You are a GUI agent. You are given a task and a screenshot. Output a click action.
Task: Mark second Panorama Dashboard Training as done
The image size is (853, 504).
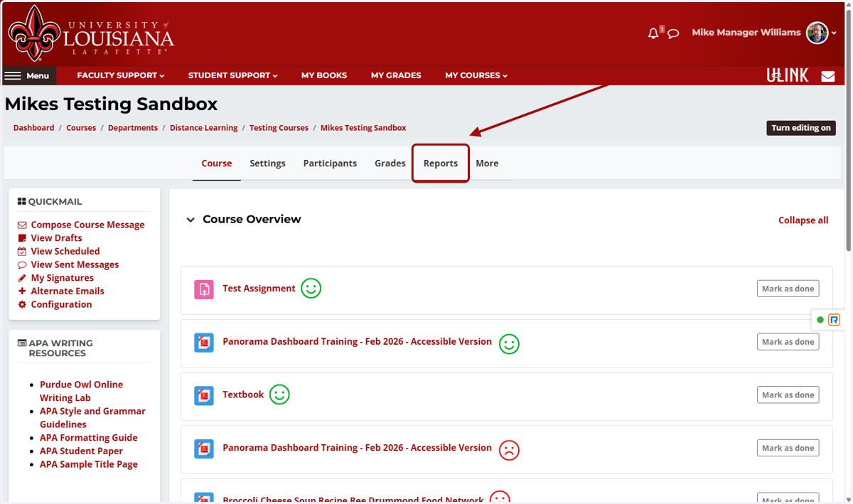(x=788, y=449)
